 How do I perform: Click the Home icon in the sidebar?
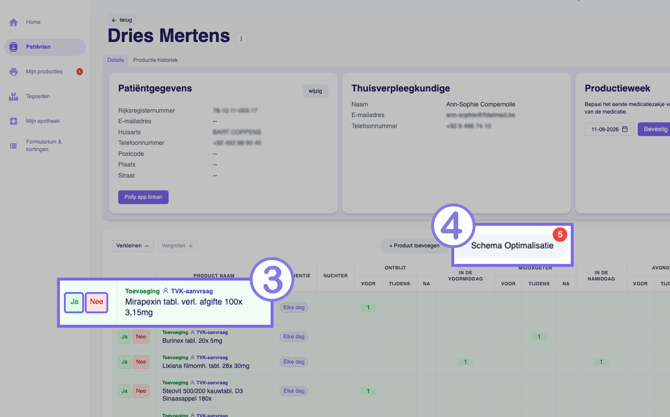click(13, 22)
